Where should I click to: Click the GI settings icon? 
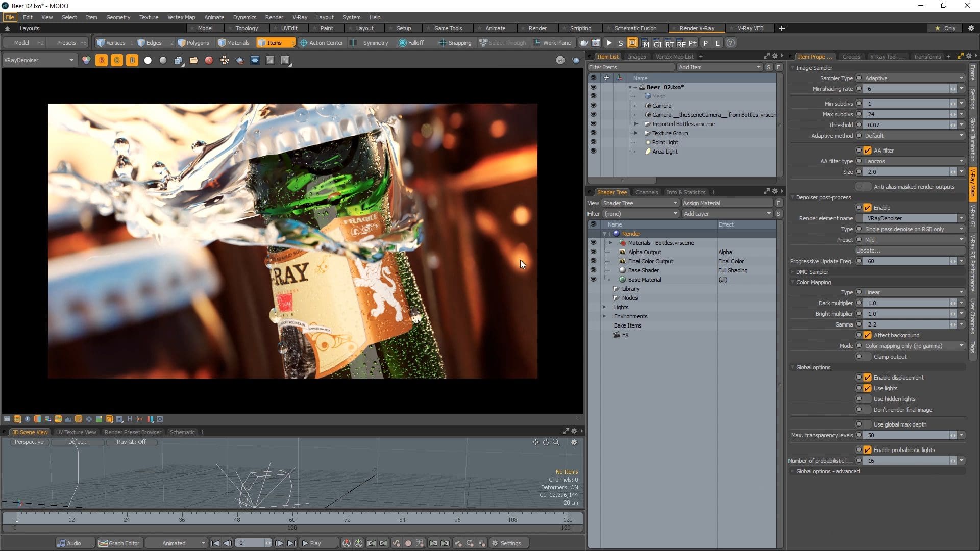click(x=657, y=43)
